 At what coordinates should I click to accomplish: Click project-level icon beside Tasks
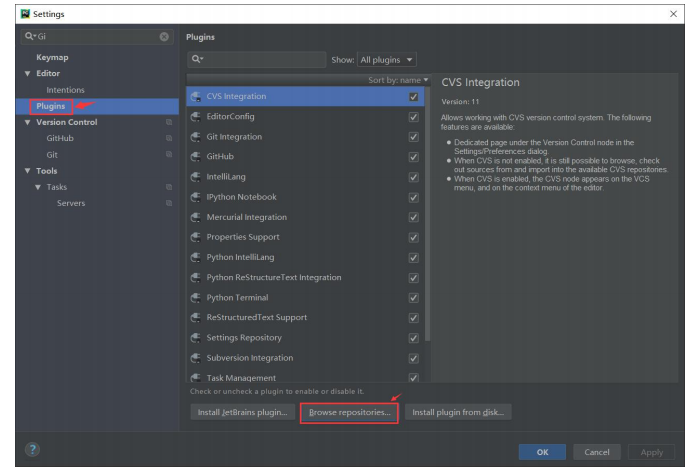169,187
